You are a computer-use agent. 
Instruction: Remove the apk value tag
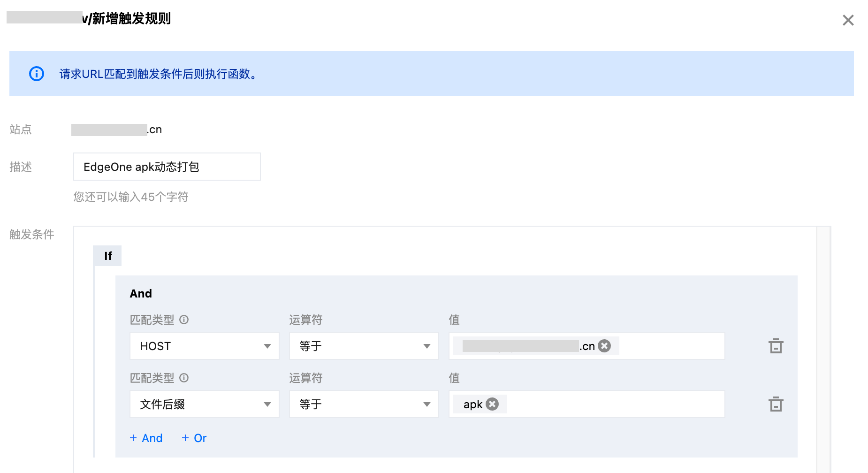[x=492, y=404]
